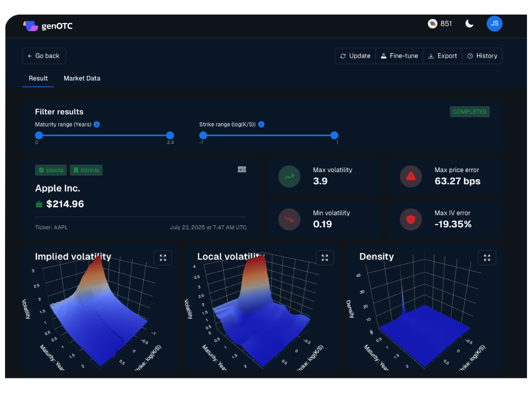Click the 63.27 bps value

[x=457, y=181]
